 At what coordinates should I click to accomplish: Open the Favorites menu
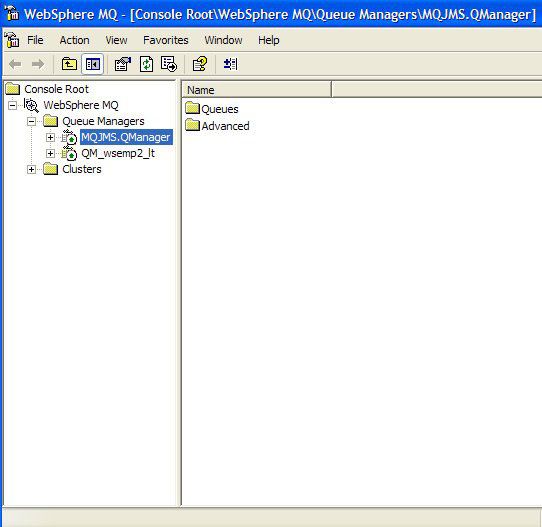pos(166,40)
